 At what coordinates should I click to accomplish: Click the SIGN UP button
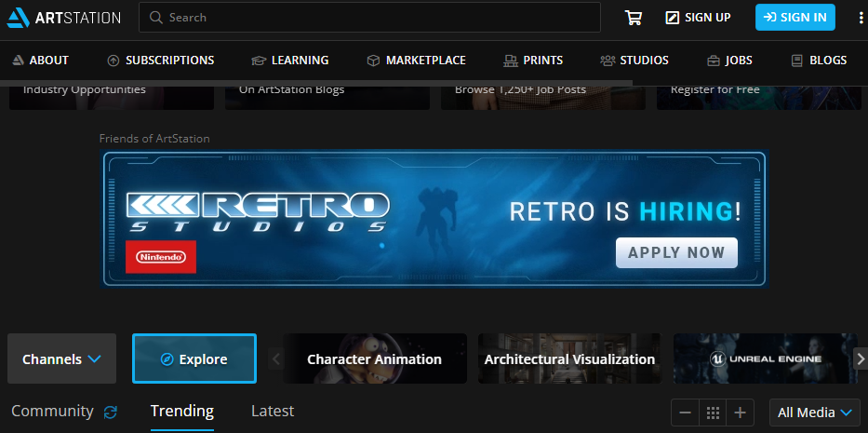coord(698,18)
